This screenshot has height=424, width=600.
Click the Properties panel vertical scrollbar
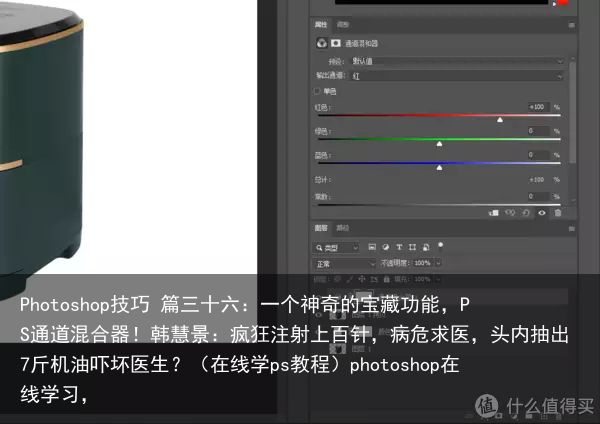572,113
